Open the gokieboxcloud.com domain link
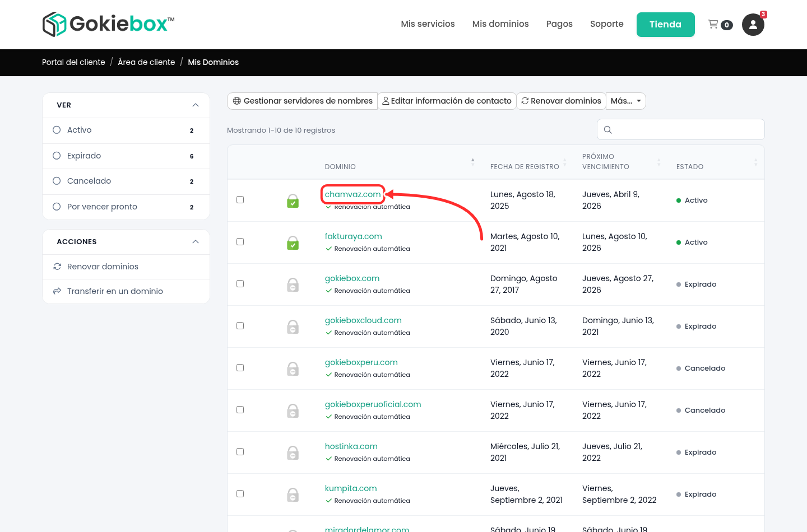Image resolution: width=807 pixels, height=532 pixels. 363,320
